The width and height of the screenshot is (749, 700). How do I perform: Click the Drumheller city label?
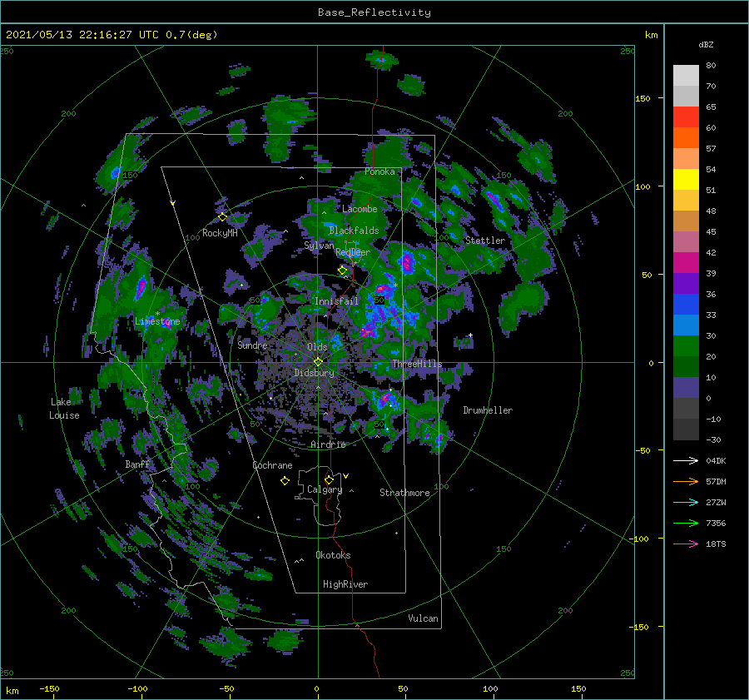coord(488,410)
